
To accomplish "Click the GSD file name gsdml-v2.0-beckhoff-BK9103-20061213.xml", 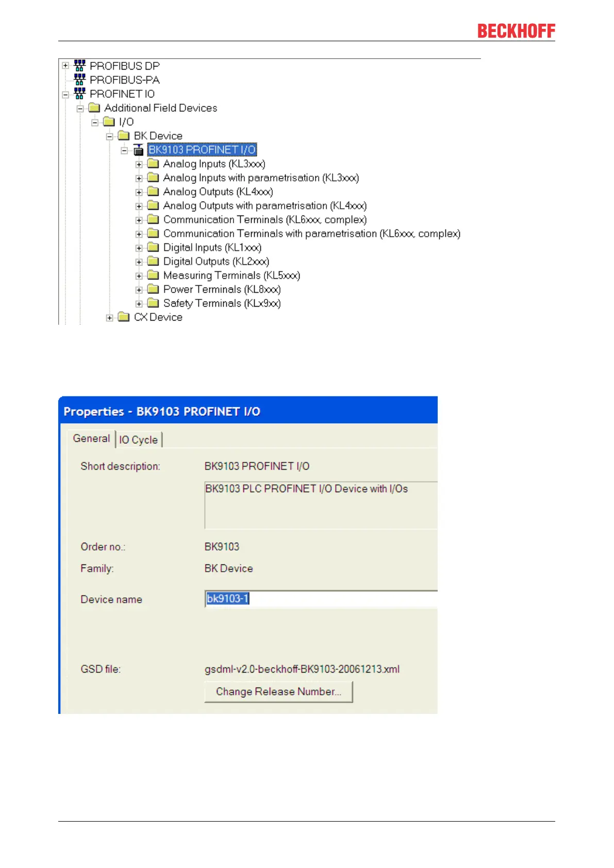I will click(x=302, y=669).
